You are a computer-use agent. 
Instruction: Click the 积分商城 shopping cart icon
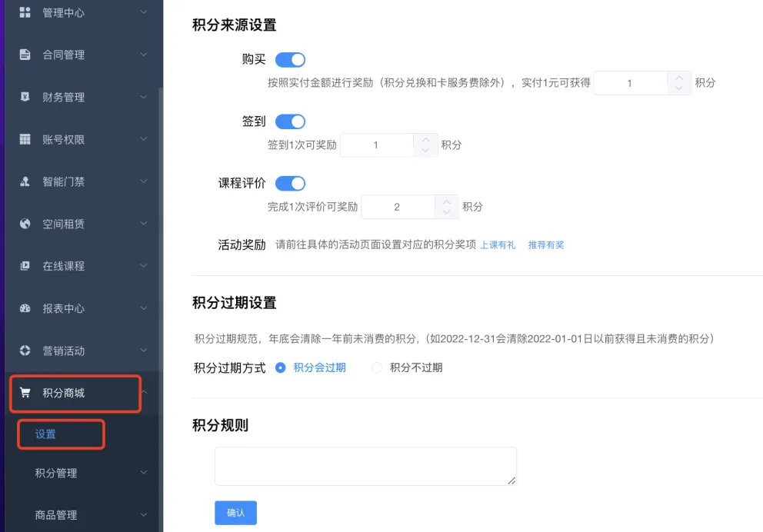(25, 393)
